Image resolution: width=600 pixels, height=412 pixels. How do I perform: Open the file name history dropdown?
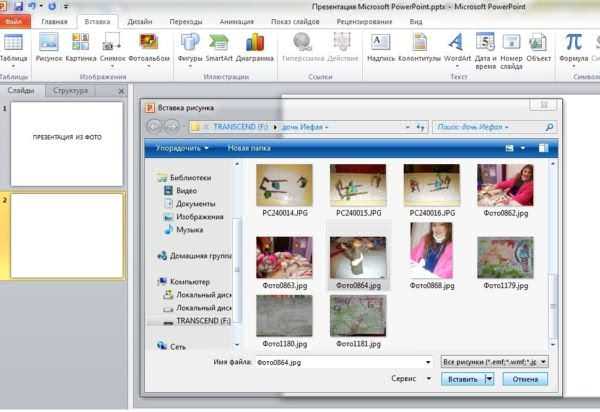coord(428,362)
